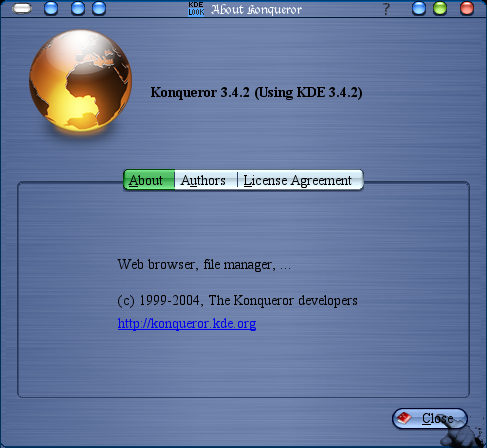Click the 'Web browser, file manager, ...' text

point(204,265)
